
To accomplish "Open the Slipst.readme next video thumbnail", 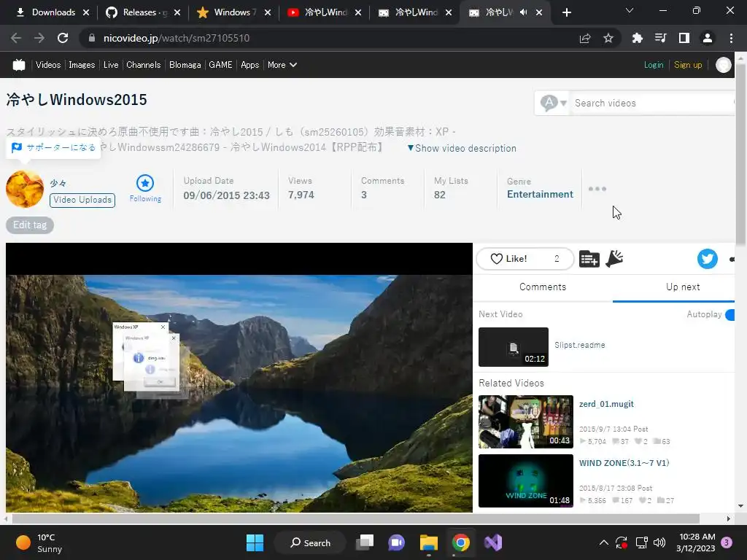I will click(513, 347).
